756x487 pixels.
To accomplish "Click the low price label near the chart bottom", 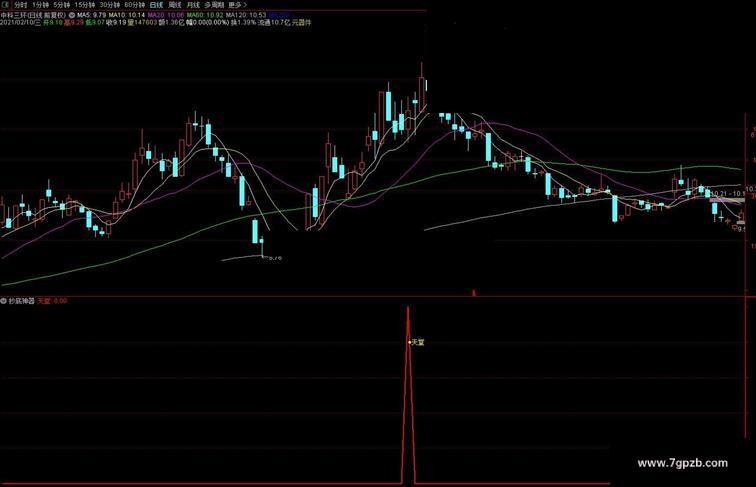I will click(274, 258).
